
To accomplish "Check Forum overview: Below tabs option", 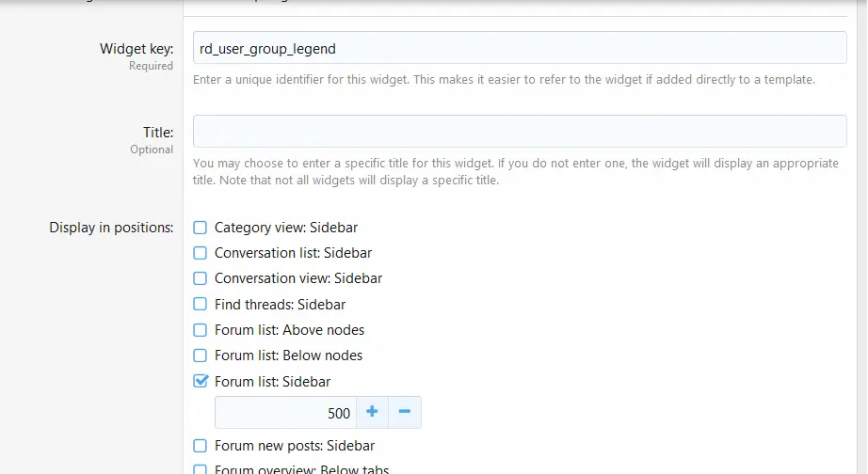I will point(200,469).
